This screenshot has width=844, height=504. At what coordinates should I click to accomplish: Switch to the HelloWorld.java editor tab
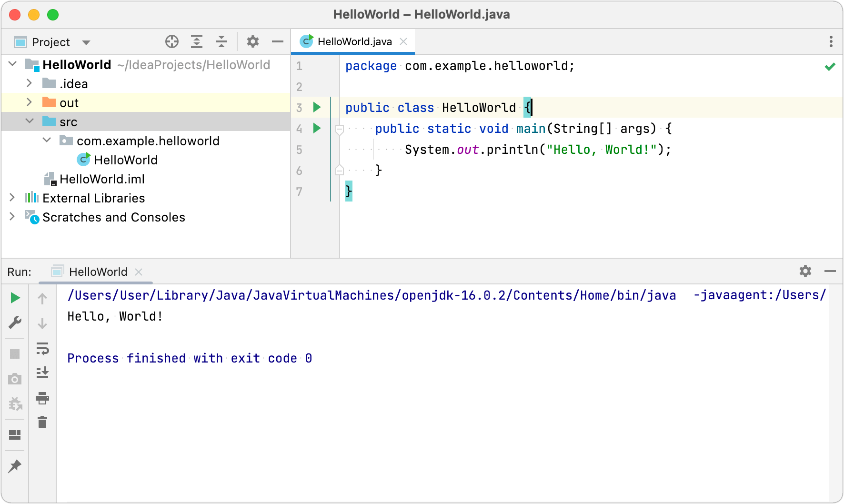355,41
